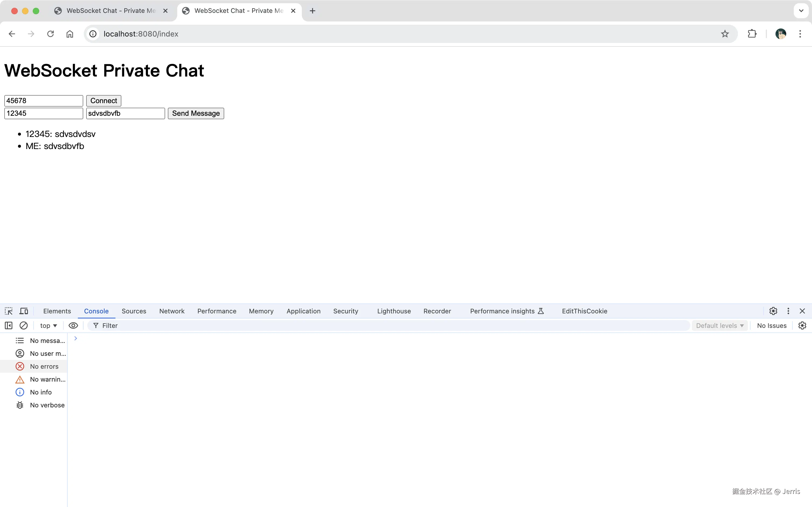
Task: Open the console settings gear icon
Action: (x=802, y=325)
